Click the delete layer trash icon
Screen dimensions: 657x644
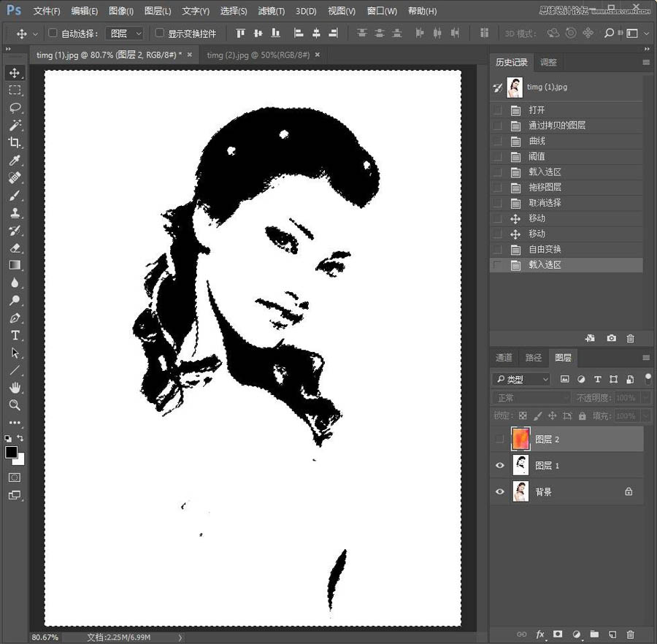tap(631, 634)
